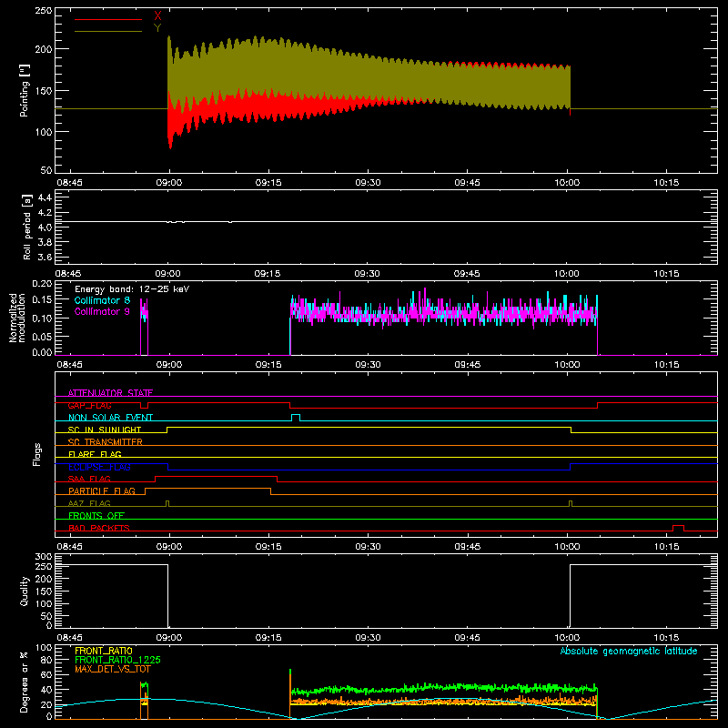Click 'Absolute geomagnetic latitude' label
This screenshot has height=728, width=728.
(x=629, y=651)
